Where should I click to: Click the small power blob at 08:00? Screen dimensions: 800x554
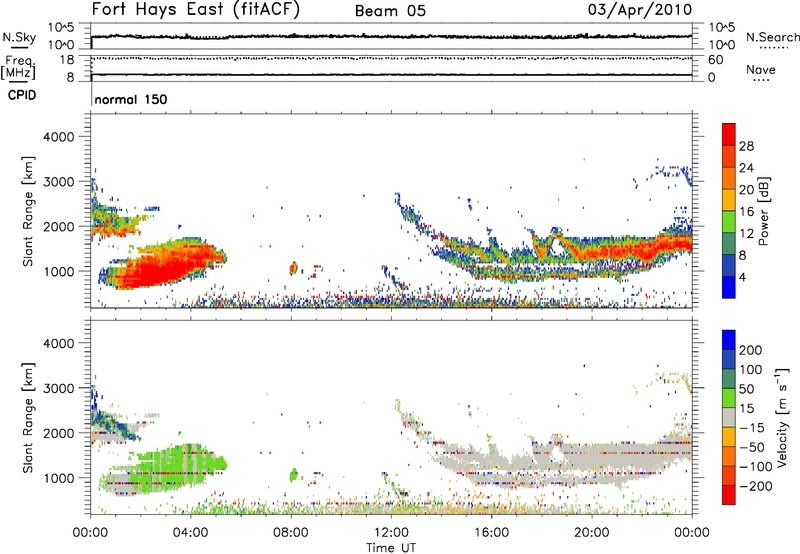[x=293, y=268]
